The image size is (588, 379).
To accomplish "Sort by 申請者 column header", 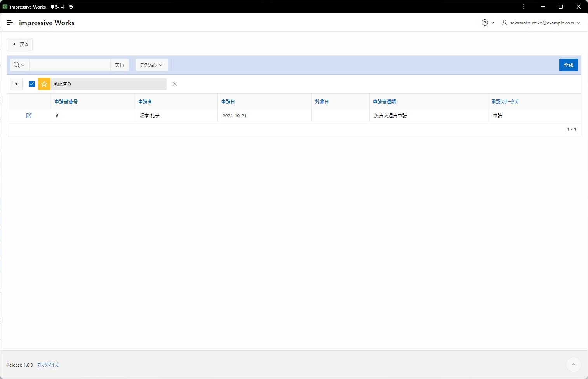I will click(x=145, y=102).
